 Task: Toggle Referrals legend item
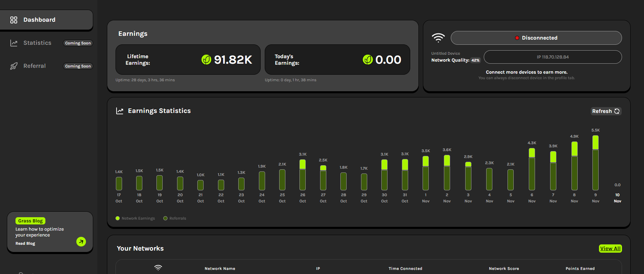[x=175, y=218]
